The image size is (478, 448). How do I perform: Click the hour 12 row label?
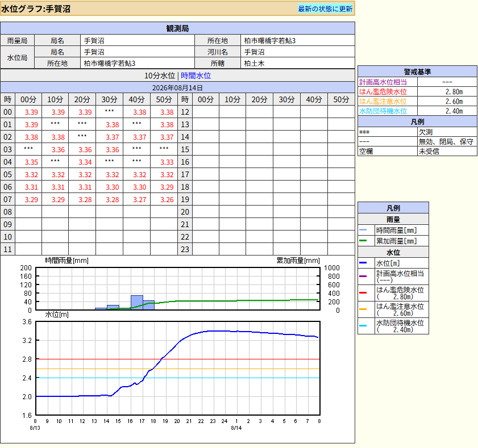point(185,112)
